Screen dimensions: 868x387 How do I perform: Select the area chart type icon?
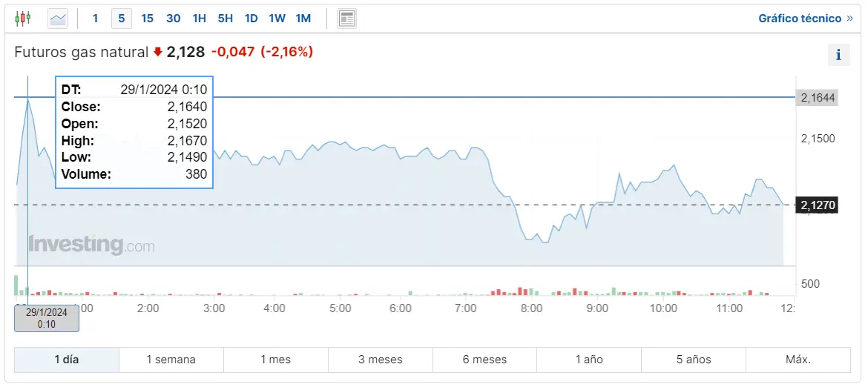[x=58, y=18]
